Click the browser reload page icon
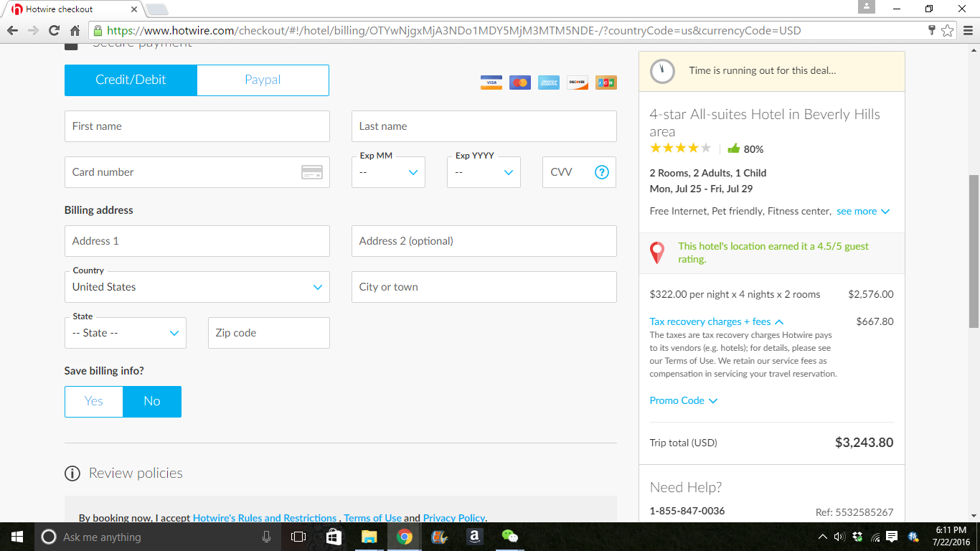The image size is (980, 551). click(x=54, y=31)
